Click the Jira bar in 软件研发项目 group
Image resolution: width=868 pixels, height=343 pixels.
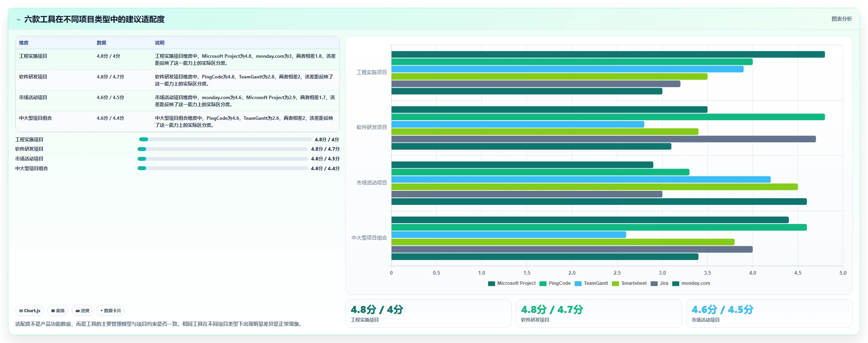(x=603, y=139)
